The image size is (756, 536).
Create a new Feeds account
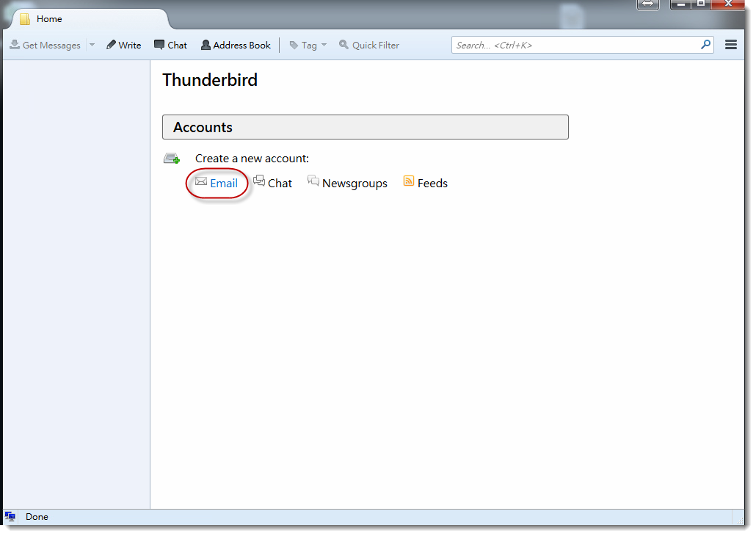coord(426,183)
